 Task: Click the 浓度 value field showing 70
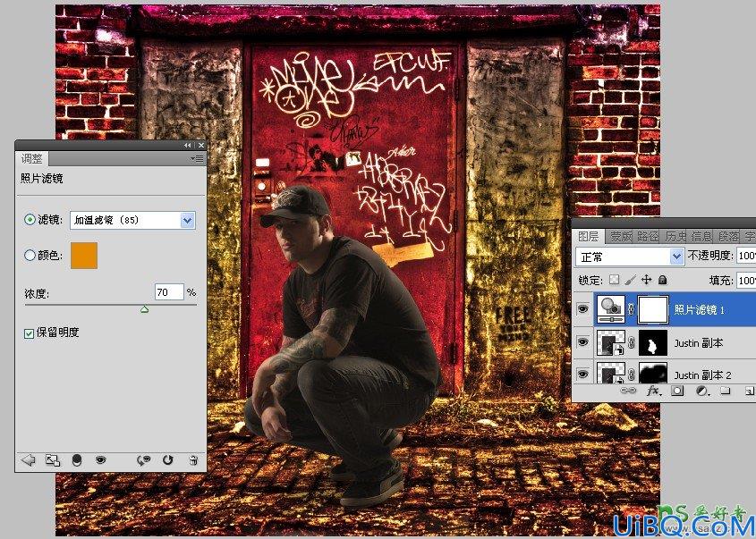(x=169, y=292)
